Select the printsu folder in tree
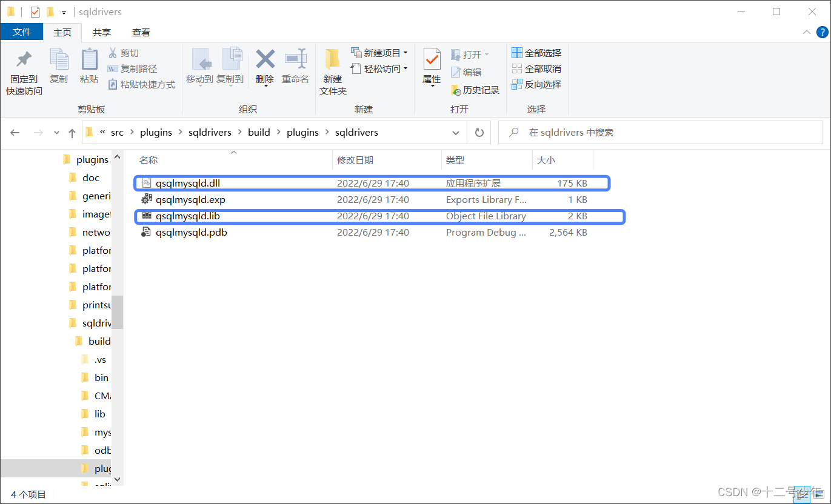 pyautogui.click(x=90, y=305)
